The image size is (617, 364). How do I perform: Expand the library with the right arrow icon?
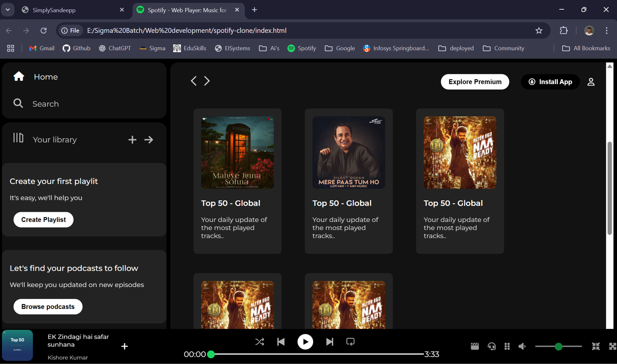(x=148, y=139)
